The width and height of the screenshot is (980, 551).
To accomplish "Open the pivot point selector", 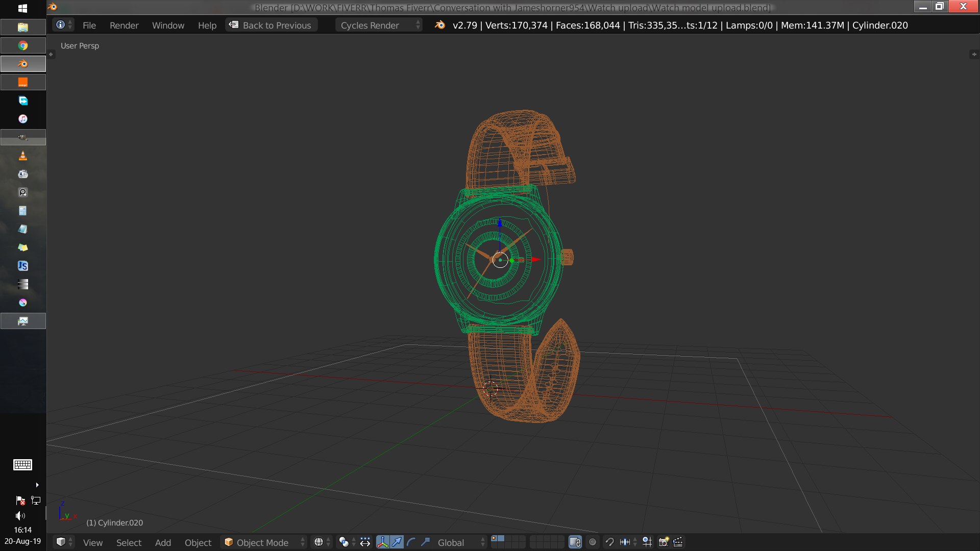I will 347,542.
